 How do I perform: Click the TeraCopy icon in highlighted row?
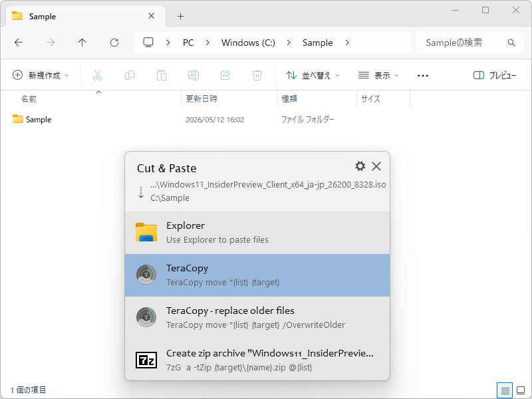pyautogui.click(x=146, y=275)
